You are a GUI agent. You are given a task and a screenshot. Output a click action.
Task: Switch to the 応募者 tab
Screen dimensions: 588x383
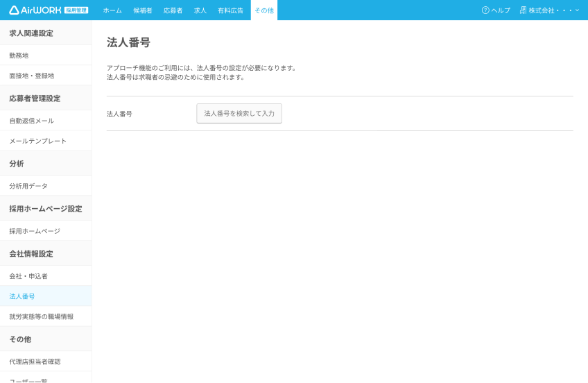pyautogui.click(x=173, y=10)
